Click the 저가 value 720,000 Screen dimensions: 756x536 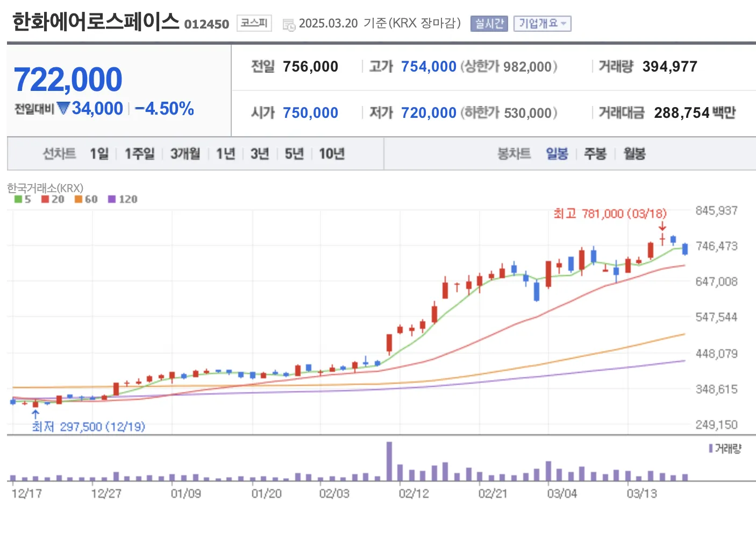click(x=429, y=112)
